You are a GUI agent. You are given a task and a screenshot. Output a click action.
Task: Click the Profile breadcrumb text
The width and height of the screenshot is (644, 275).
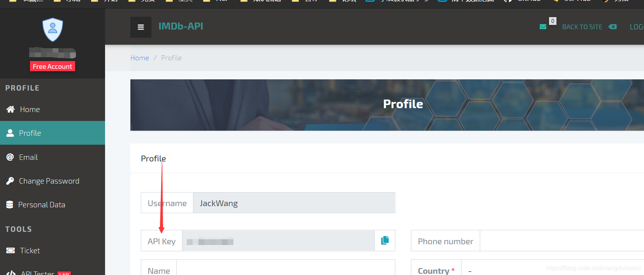pyautogui.click(x=171, y=58)
